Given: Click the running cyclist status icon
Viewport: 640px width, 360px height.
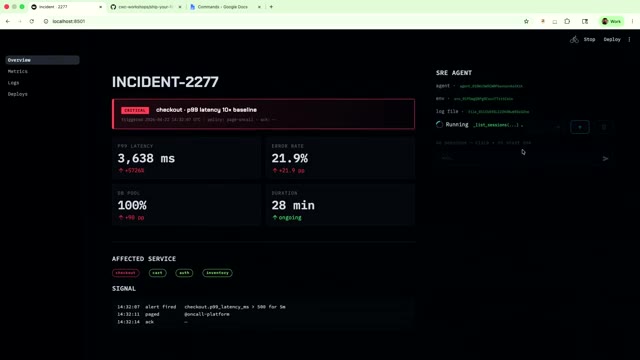Looking at the screenshot, I should point(574,40).
